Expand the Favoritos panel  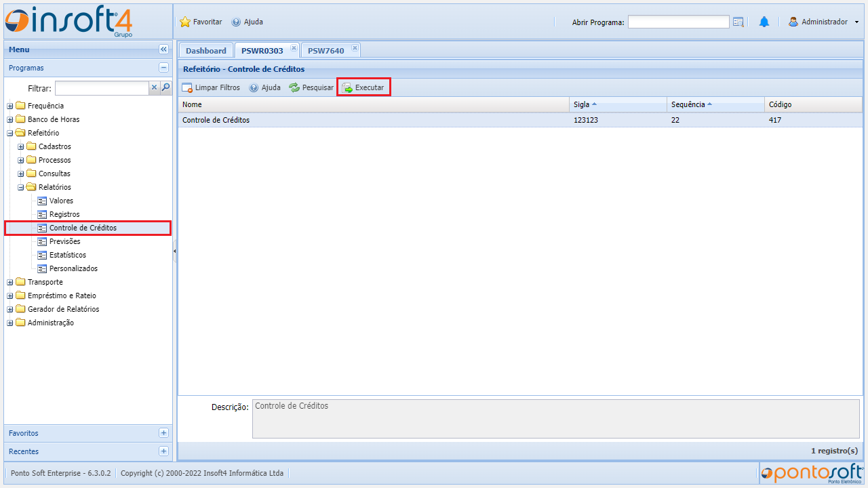pos(163,433)
